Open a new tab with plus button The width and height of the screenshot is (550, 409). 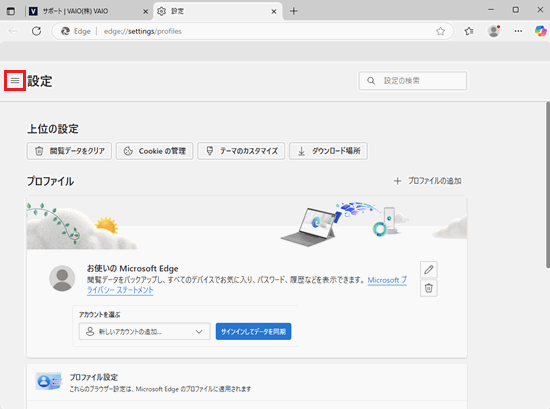tap(294, 11)
